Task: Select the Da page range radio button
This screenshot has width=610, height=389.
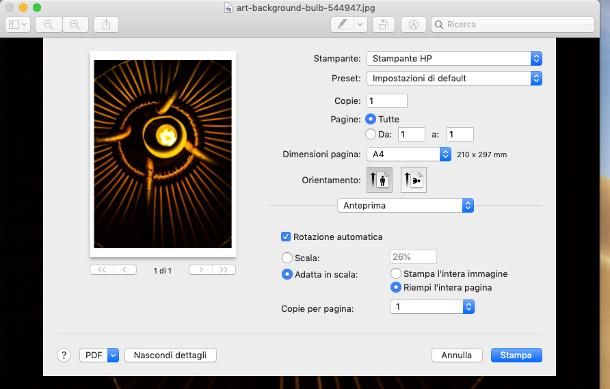Action: point(370,134)
